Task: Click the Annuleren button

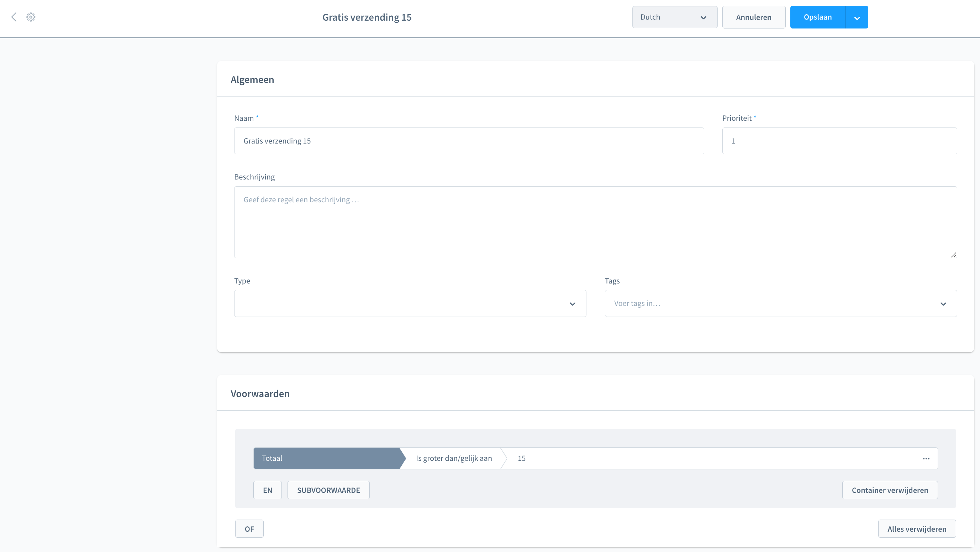Action: pyautogui.click(x=753, y=17)
